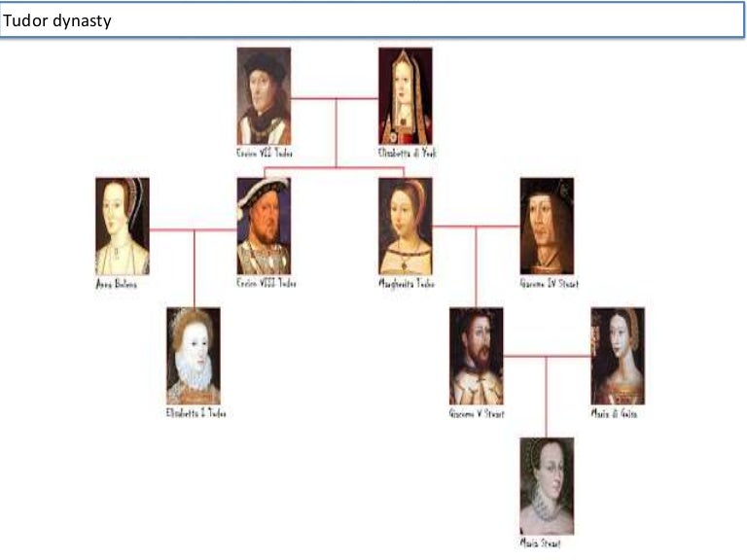Select the portrait captioned Anna Bolena

123,227
